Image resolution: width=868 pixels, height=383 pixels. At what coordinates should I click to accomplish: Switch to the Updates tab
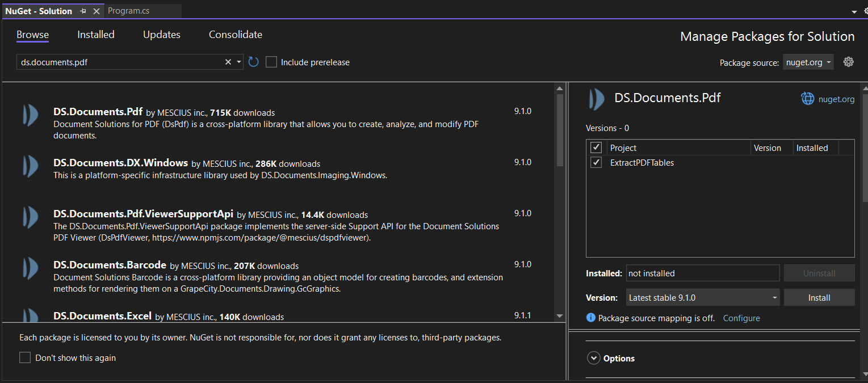click(x=162, y=35)
